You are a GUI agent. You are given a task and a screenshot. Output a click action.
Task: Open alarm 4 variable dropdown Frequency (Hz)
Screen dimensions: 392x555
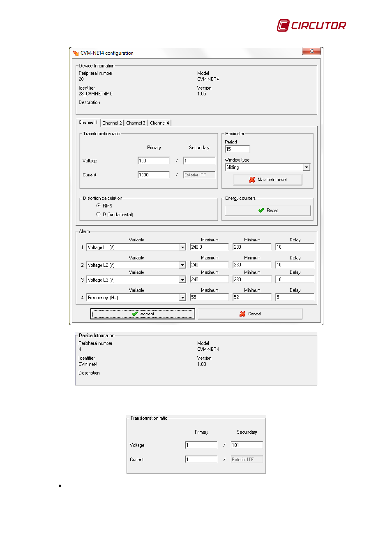182,298
